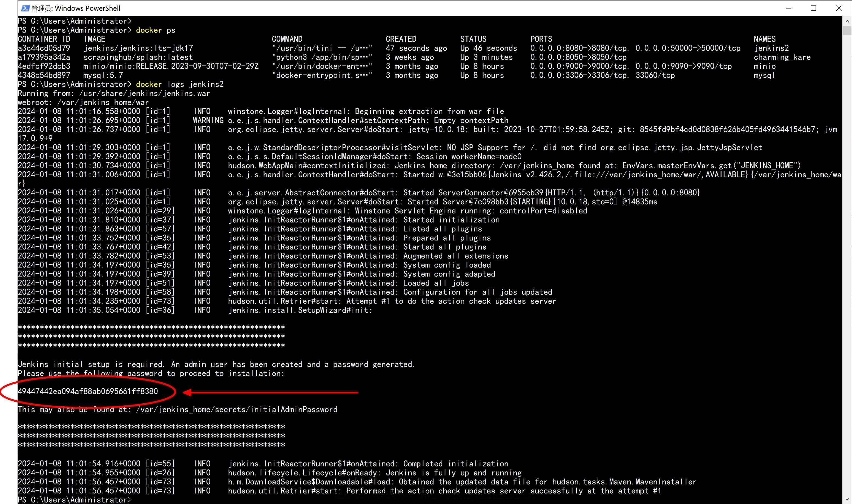Click the empty vertical scrollbar track
This screenshot has width=852, height=504.
point(847,265)
